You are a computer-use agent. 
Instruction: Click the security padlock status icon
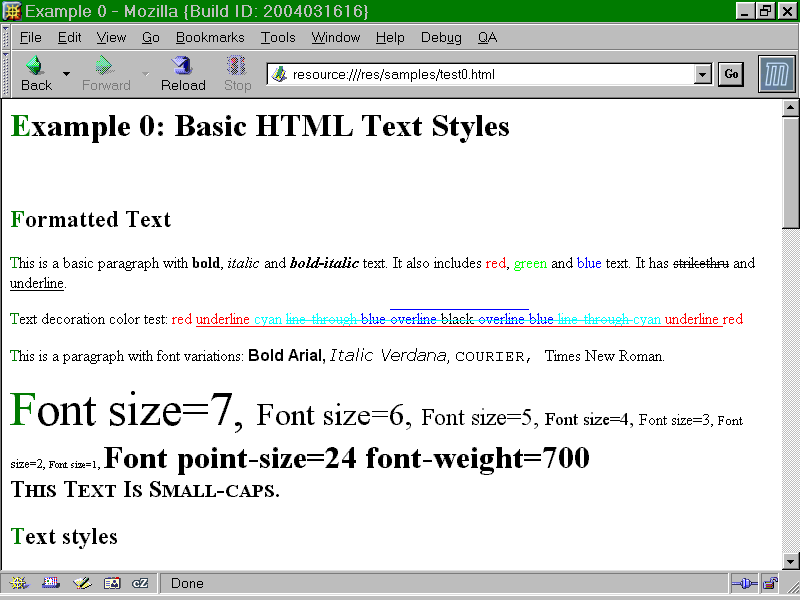point(770,583)
